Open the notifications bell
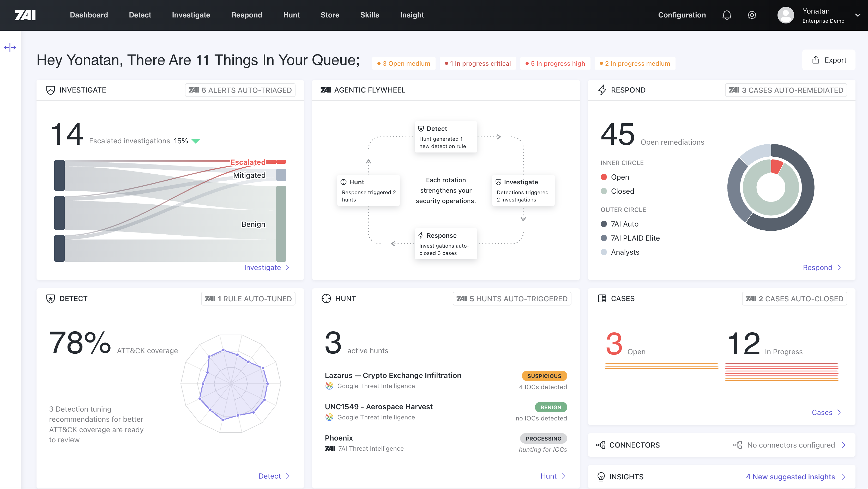The width and height of the screenshot is (868, 489). [727, 15]
